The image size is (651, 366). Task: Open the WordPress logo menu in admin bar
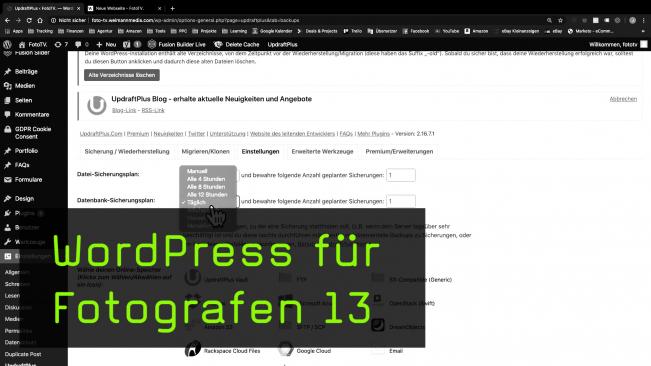coord(7,44)
